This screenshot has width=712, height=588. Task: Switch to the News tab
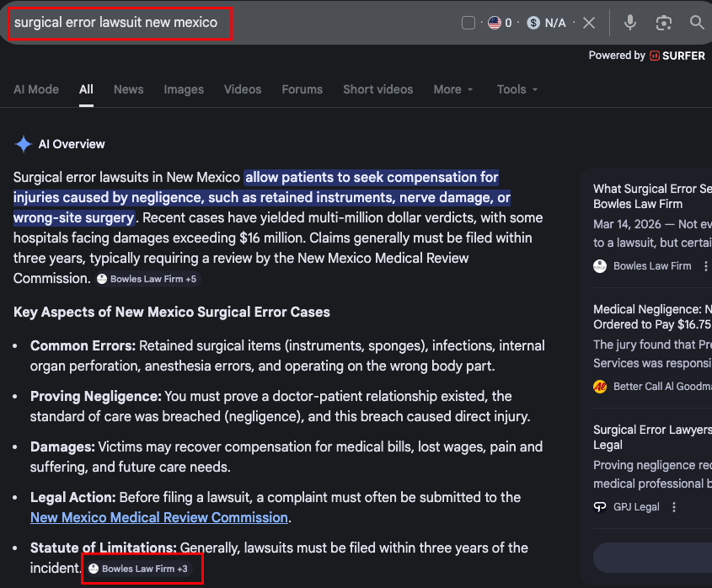[x=128, y=88]
